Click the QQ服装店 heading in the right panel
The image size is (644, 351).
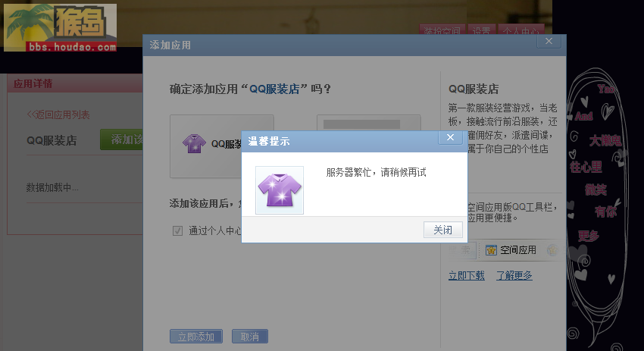coord(474,89)
